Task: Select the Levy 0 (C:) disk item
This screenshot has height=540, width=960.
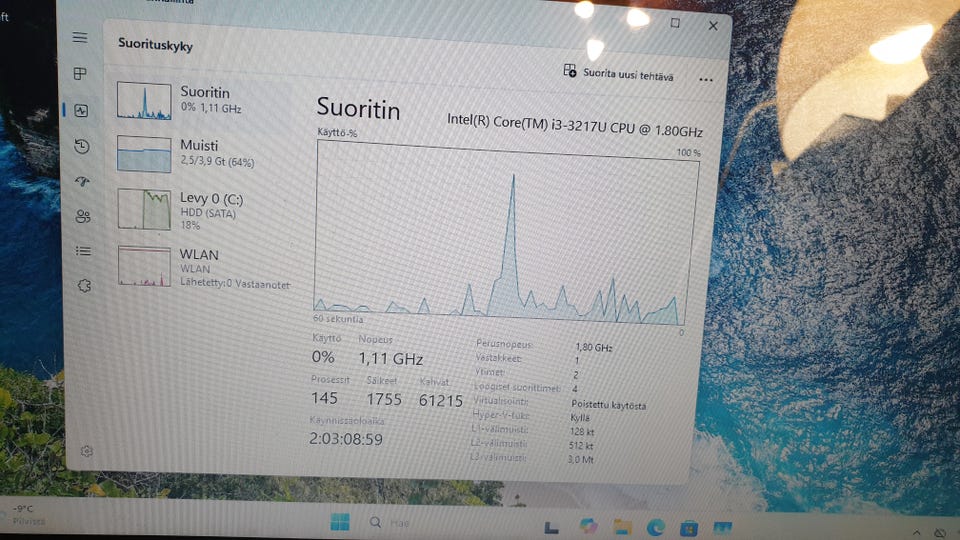Action: coord(205,210)
